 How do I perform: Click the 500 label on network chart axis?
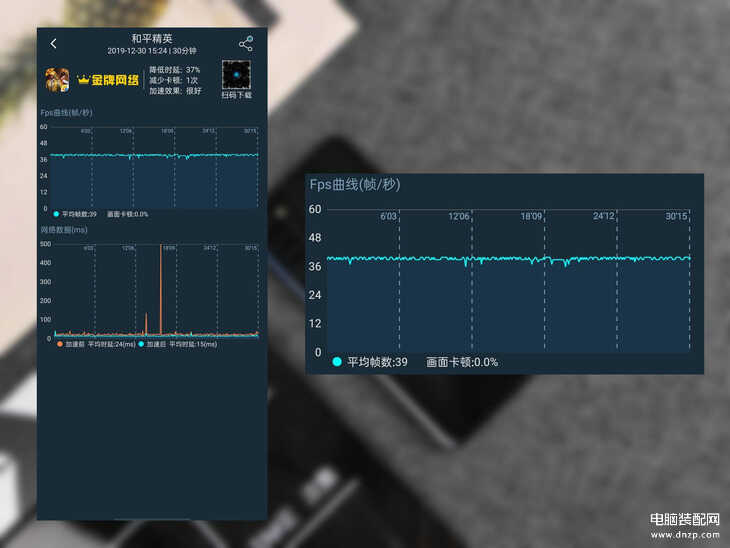click(46, 244)
